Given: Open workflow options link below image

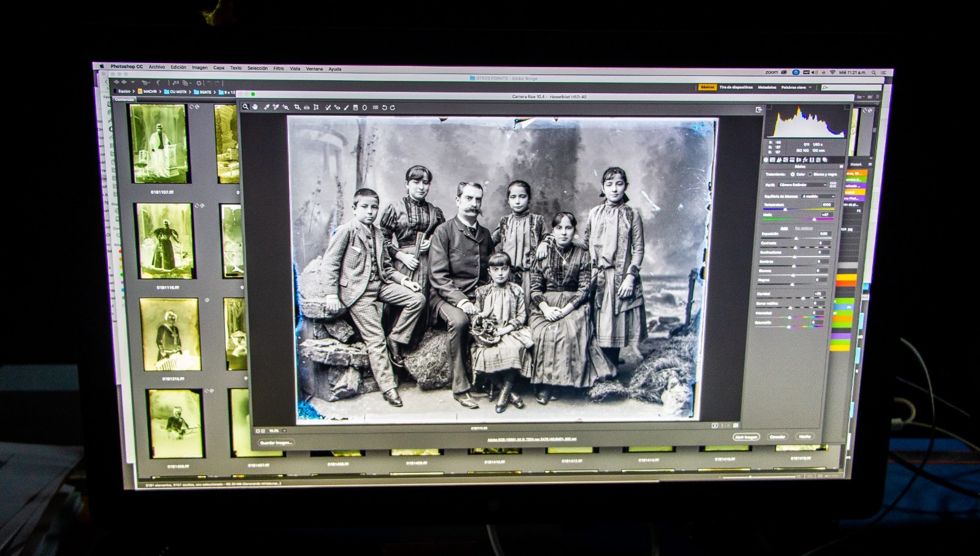Looking at the screenshot, I should [532, 439].
